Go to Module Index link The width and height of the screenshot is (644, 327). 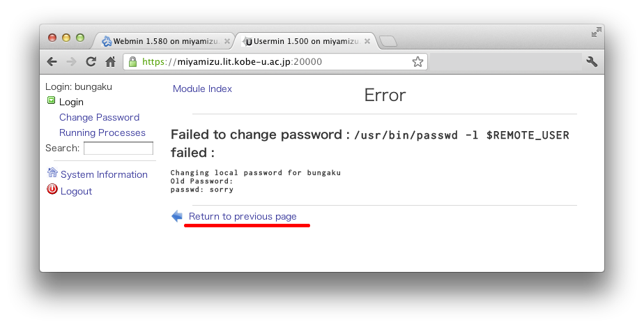tap(202, 89)
